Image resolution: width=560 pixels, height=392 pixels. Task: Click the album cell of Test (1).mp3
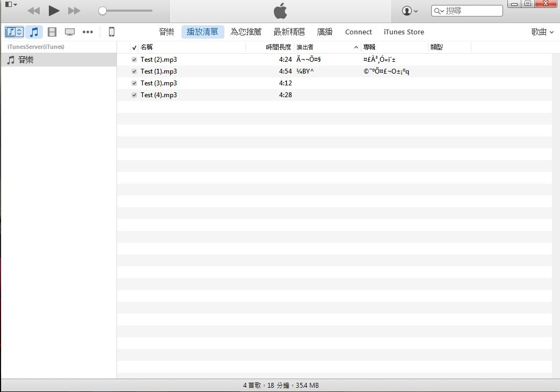coord(387,71)
